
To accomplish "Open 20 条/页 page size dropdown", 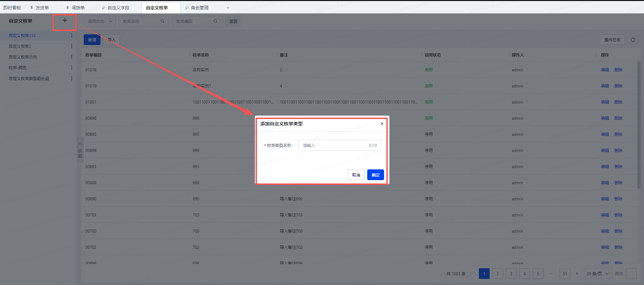I will click(x=598, y=274).
